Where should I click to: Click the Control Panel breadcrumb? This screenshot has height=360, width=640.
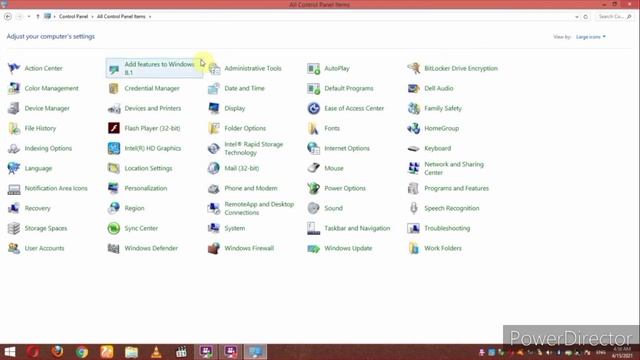pos(73,17)
